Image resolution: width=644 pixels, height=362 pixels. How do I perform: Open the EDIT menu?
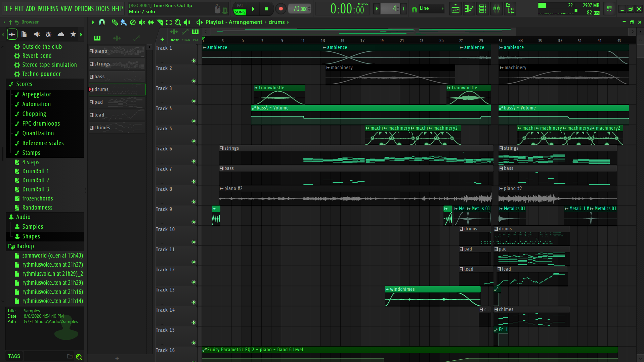[x=19, y=9]
